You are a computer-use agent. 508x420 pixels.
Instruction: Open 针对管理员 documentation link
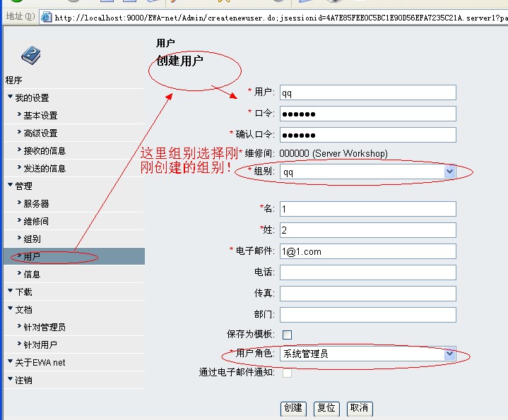click(45, 328)
